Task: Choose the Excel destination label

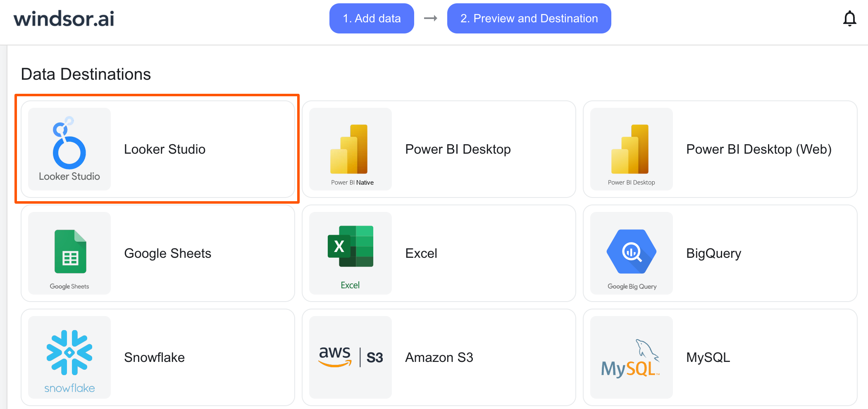Action: (421, 253)
